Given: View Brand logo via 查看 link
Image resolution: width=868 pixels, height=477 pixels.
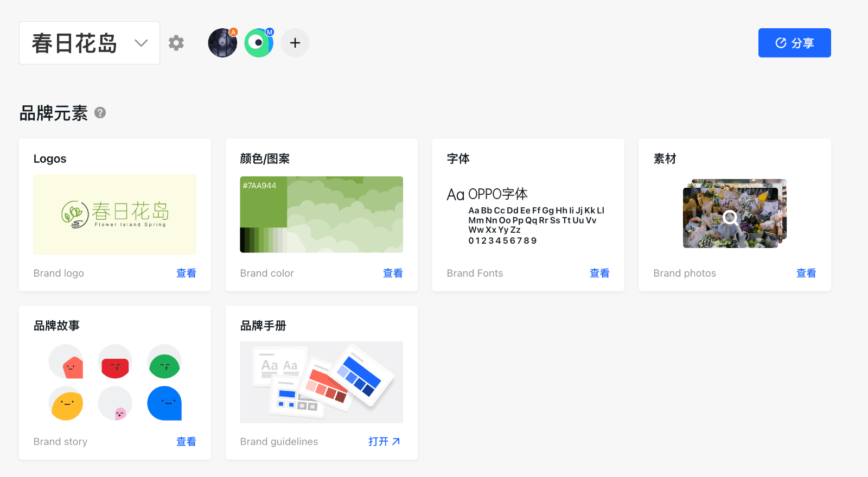Looking at the screenshot, I should point(186,274).
